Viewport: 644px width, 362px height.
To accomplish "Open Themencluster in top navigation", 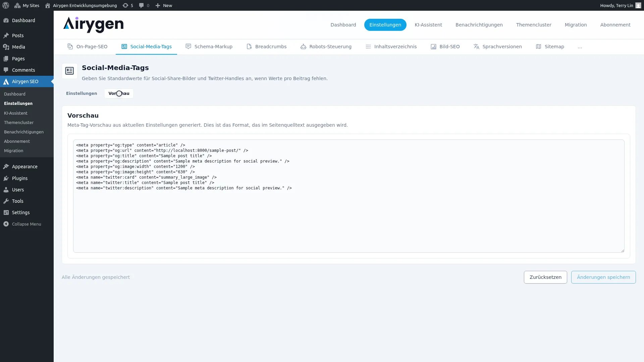I will 534,25.
